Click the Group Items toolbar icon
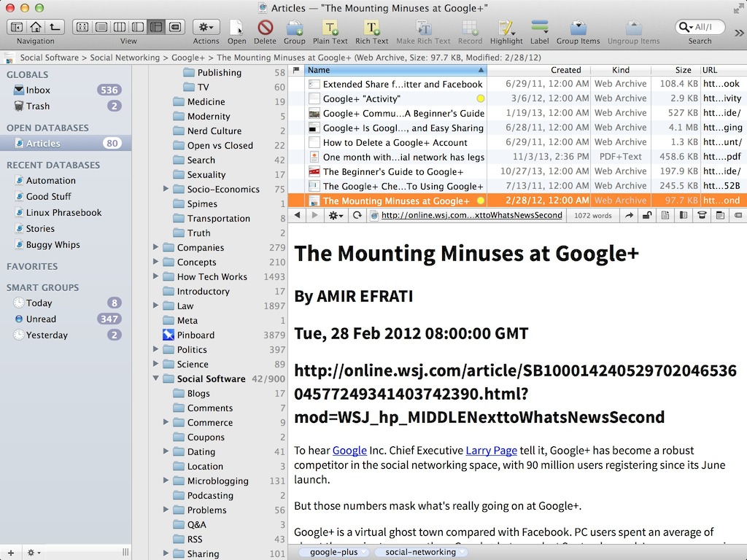The width and height of the screenshot is (747, 560). (x=578, y=28)
